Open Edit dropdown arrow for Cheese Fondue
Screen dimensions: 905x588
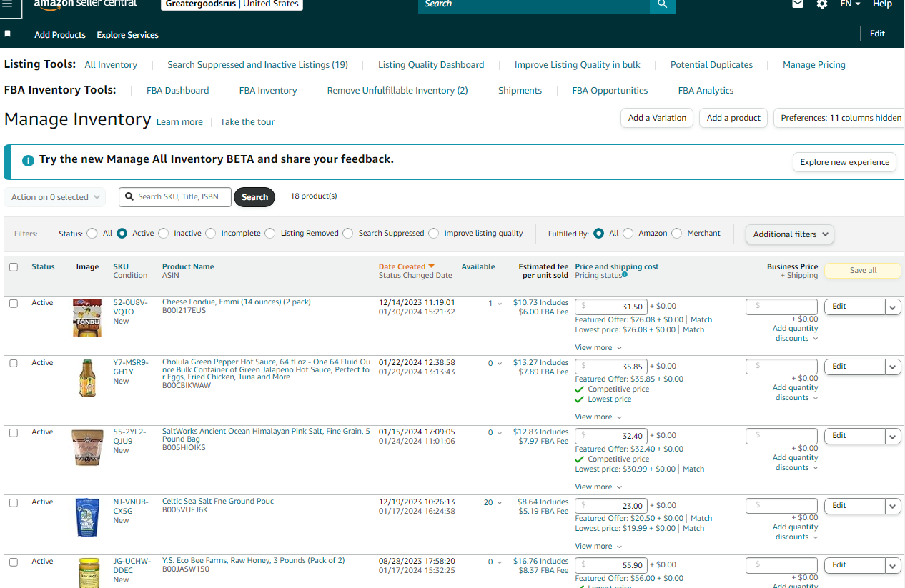[x=893, y=307]
